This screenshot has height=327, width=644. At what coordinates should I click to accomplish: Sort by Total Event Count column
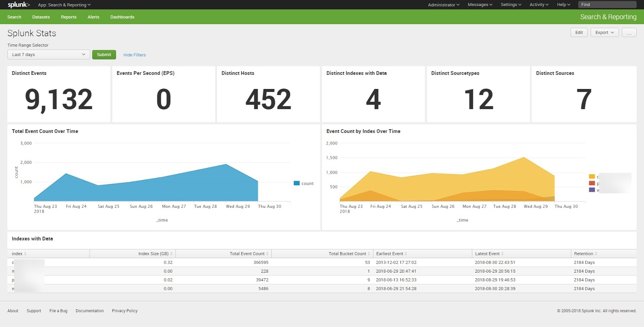click(249, 254)
